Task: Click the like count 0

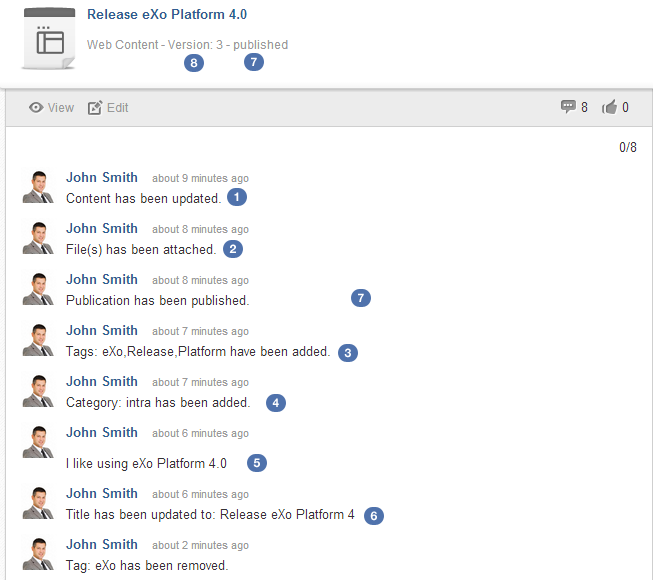Action: coord(625,107)
